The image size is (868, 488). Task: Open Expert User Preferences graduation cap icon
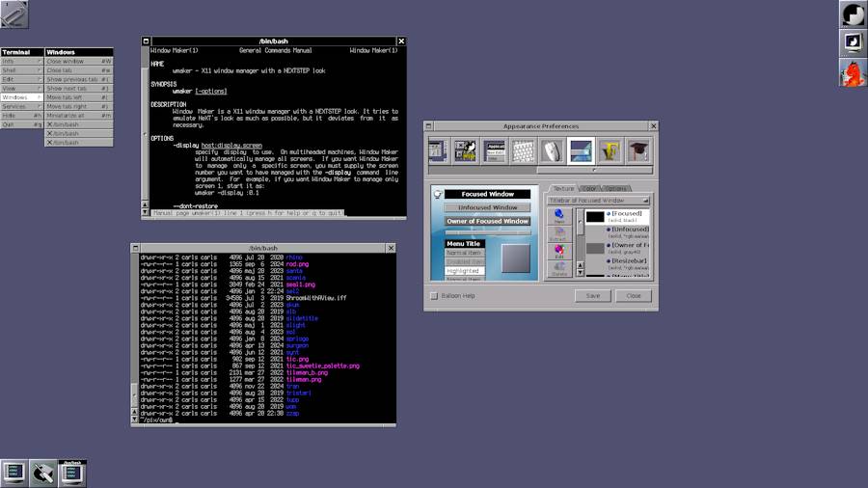pos(638,151)
